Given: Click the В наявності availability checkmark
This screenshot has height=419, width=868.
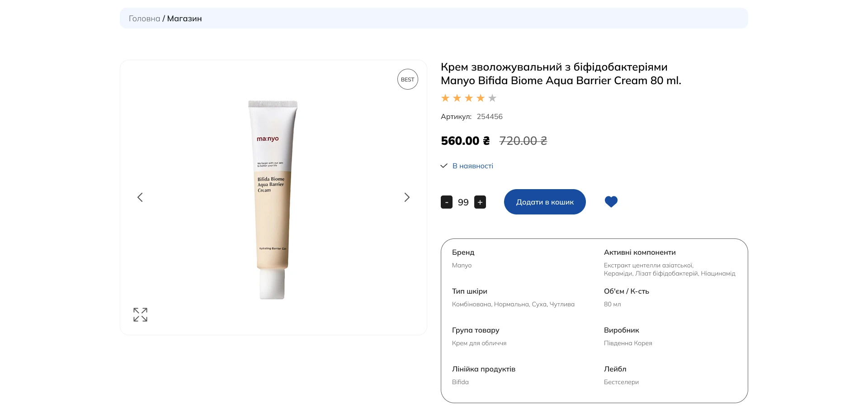Looking at the screenshot, I should [444, 166].
